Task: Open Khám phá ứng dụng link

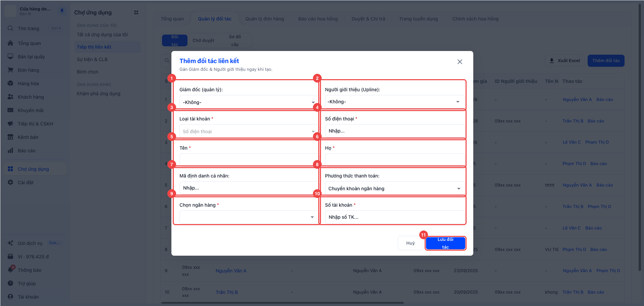Action: 99,94
